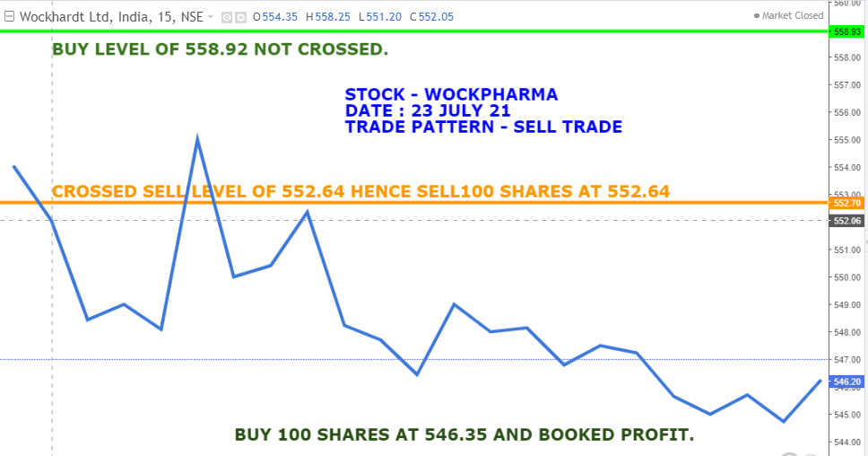
Task: Click the blue 546.20 last price label
Action: 846,381
